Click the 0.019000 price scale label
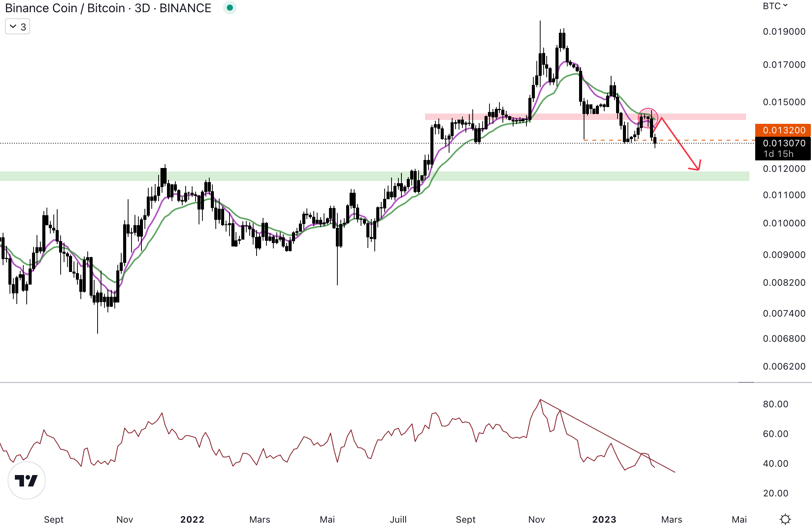 click(784, 32)
